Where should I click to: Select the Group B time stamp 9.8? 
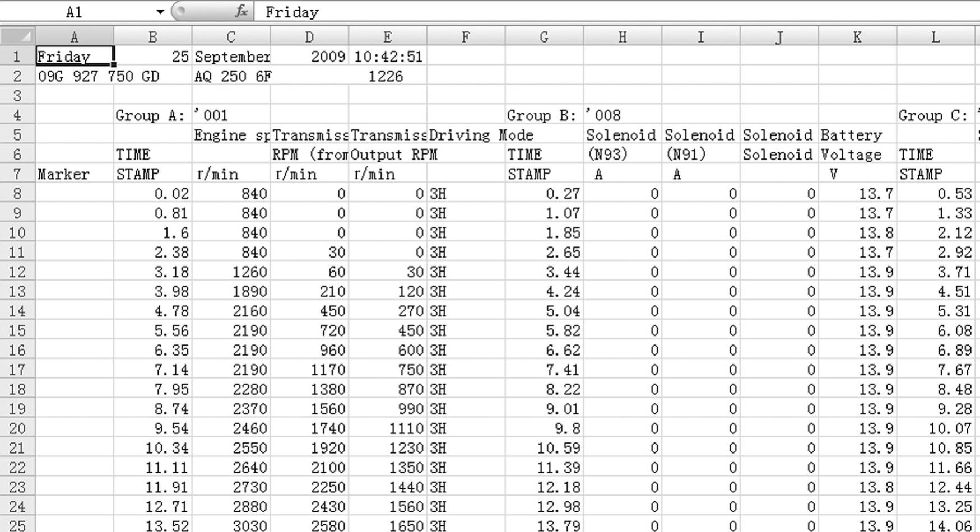point(544,428)
